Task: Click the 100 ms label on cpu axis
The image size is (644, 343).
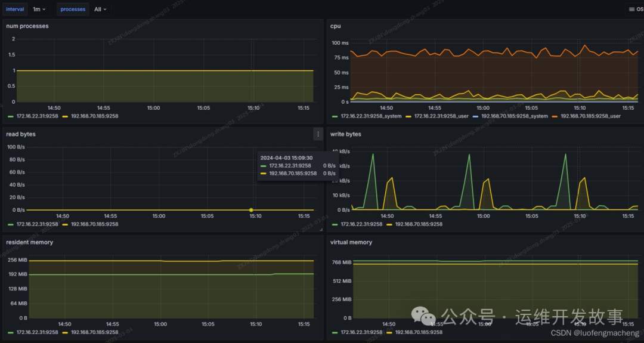Action: tap(340, 43)
